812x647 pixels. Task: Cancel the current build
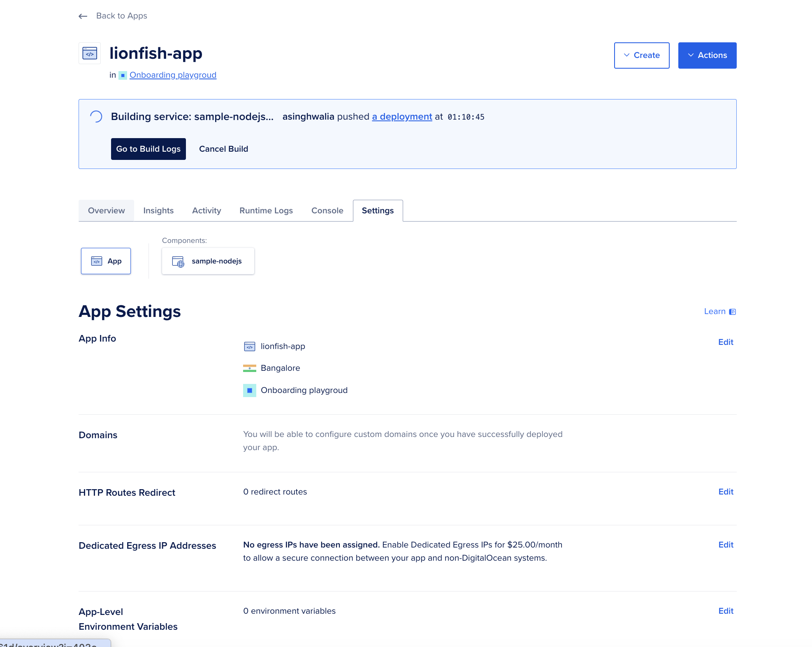223,149
